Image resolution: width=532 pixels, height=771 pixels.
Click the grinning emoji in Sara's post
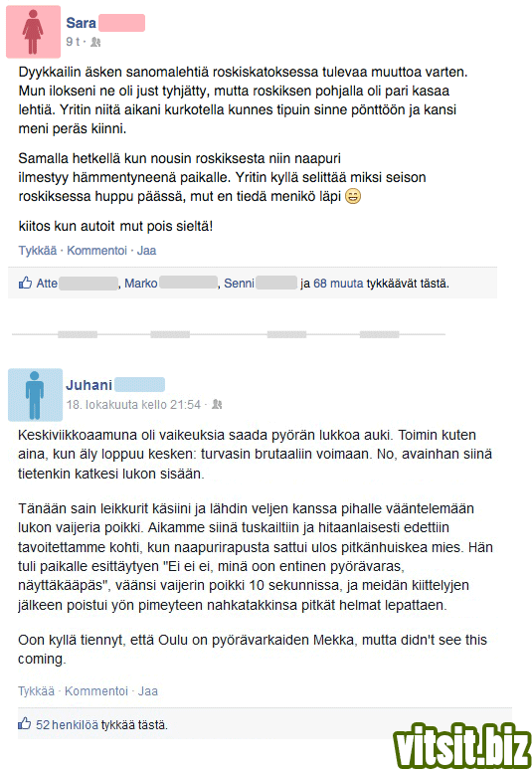click(x=353, y=196)
